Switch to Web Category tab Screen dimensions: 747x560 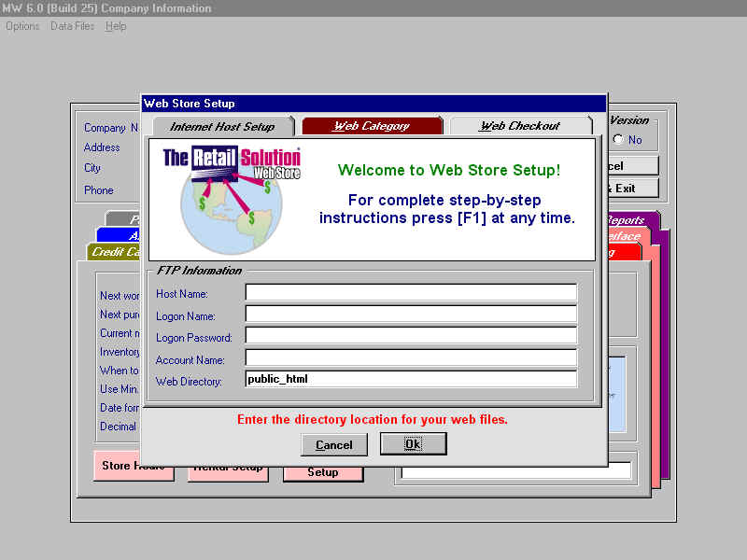[x=372, y=126]
